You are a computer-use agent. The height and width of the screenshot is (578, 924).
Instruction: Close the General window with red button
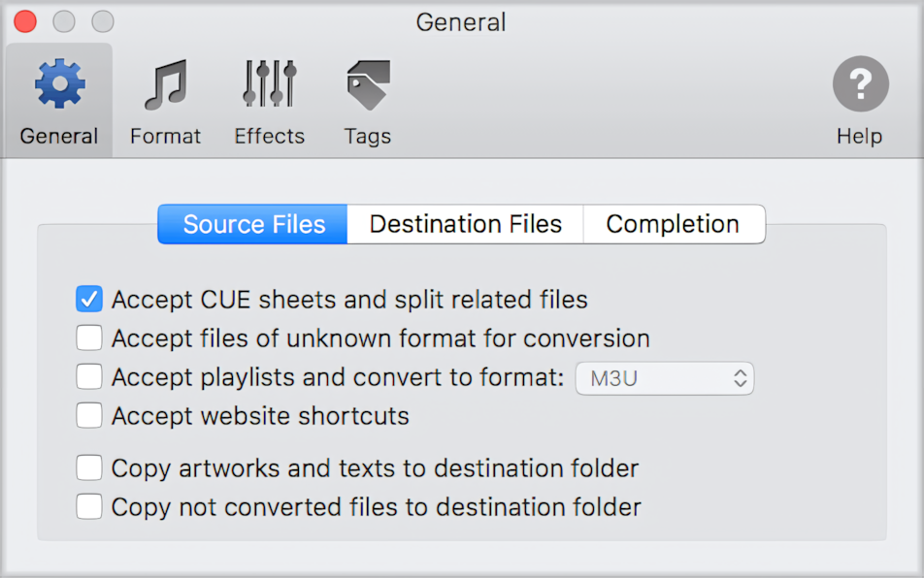click(x=25, y=21)
